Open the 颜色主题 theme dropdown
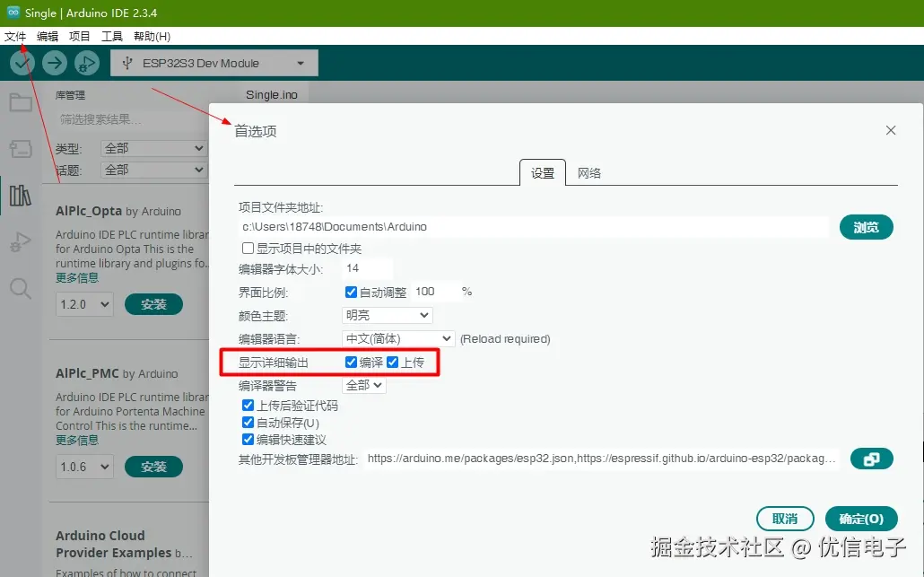 coord(387,315)
